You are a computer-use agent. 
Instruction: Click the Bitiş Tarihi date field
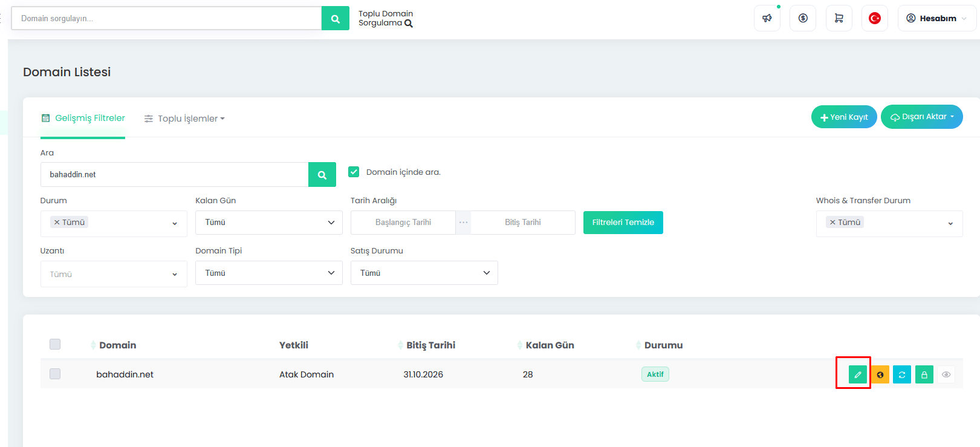(x=523, y=223)
